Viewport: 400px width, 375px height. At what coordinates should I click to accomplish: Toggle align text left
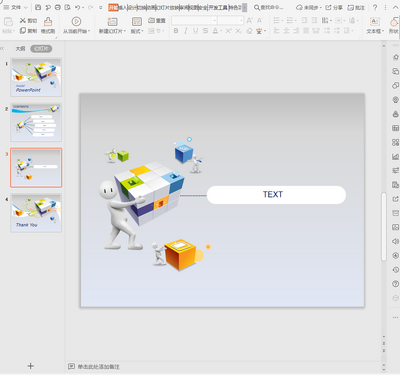click(x=276, y=31)
